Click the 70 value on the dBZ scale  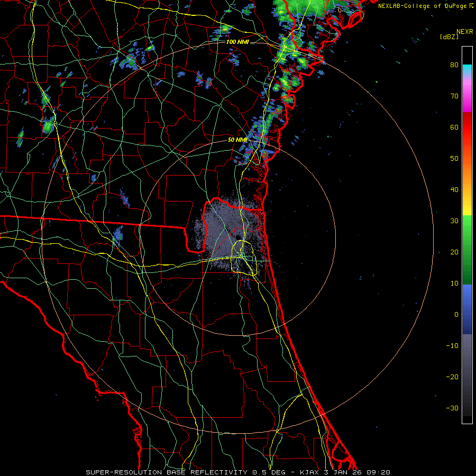[x=454, y=96]
